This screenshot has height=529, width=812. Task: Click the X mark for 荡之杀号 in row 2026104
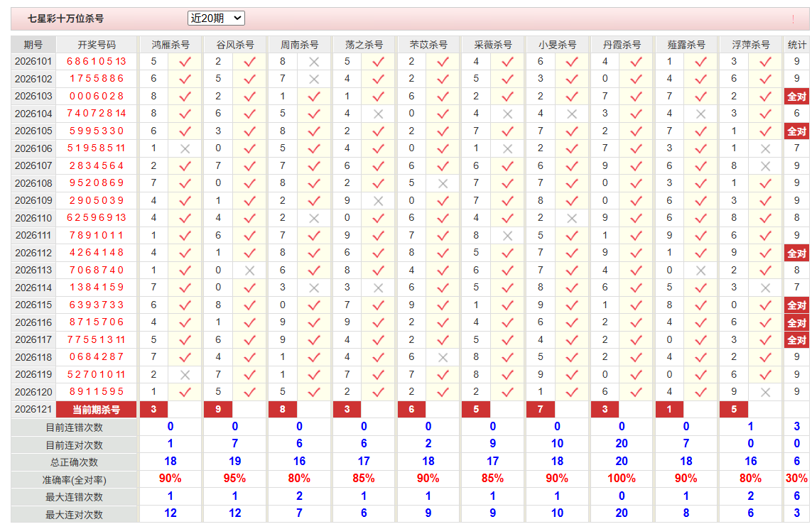(379, 114)
